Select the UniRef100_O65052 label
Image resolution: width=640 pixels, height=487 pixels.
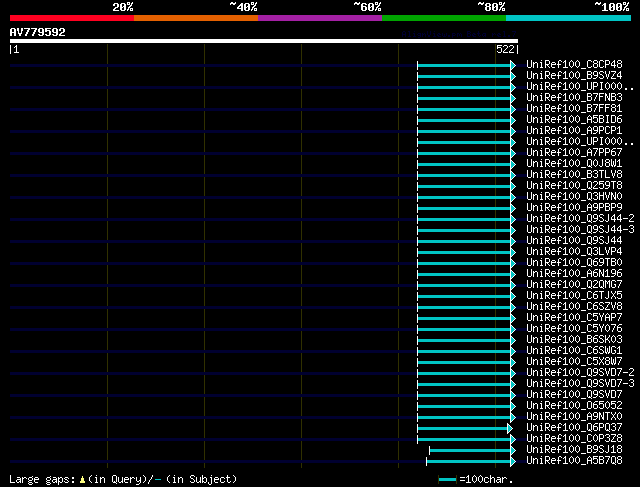(x=574, y=406)
